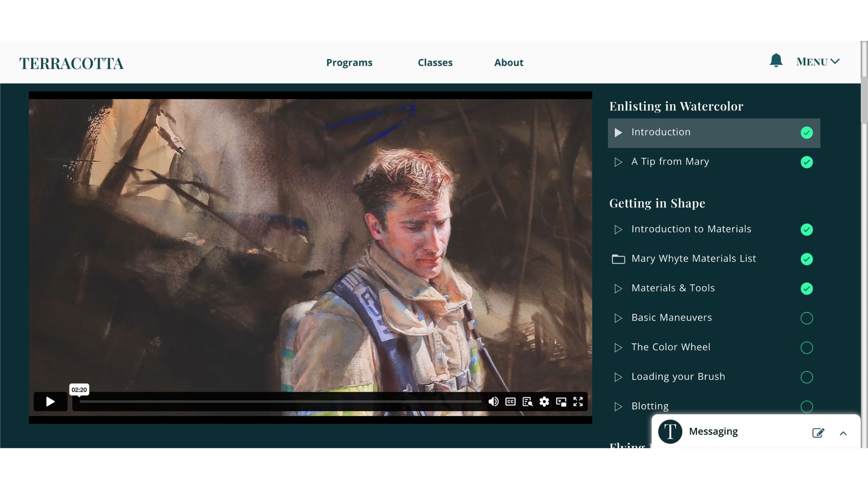Image resolution: width=868 pixels, height=488 pixels.
Task: Toggle completion check for Materials & Tools
Action: [x=807, y=289]
